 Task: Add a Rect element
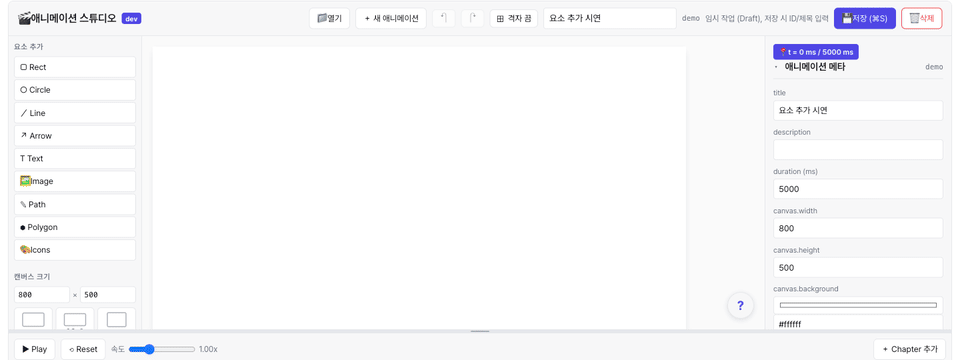point(75,67)
